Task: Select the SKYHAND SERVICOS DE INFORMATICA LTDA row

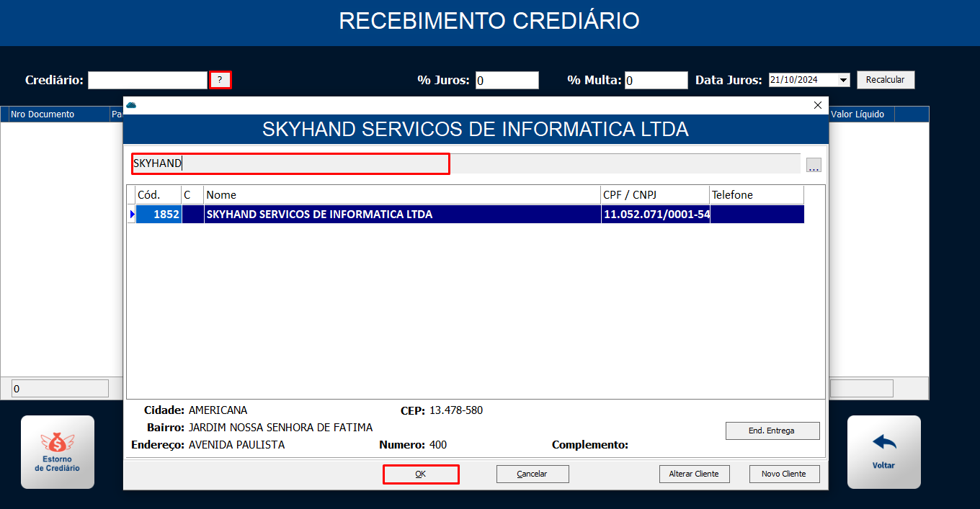Action: 402,215
